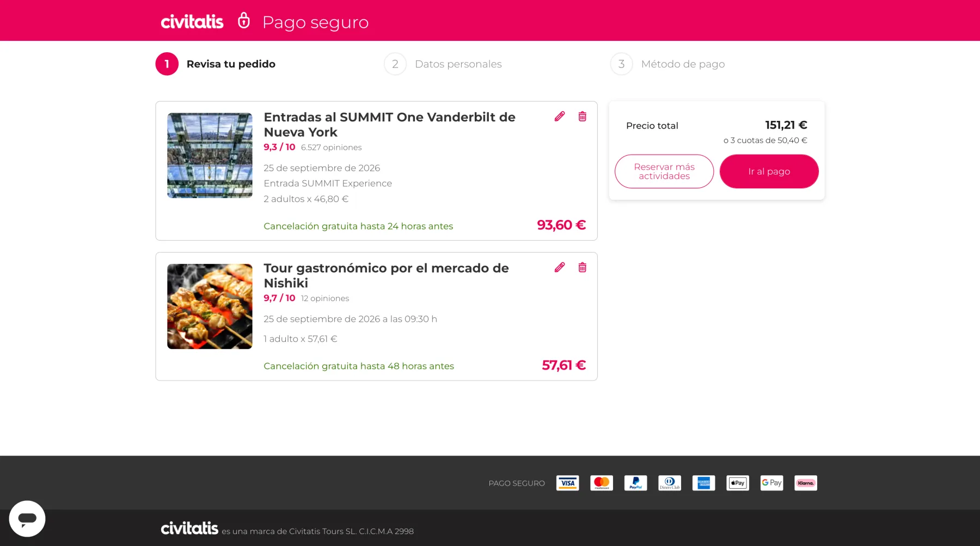This screenshot has width=980, height=546.
Task: Open Entradas al SUMMIT One Vanderbilt title
Action: click(x=389, y=125)
